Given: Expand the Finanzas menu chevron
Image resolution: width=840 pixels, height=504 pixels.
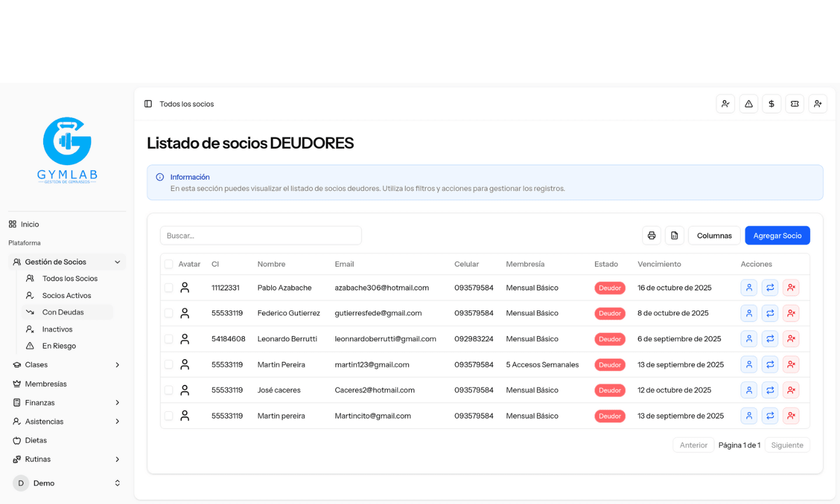Looking at the screenshot, I should [x=117, y=402].
